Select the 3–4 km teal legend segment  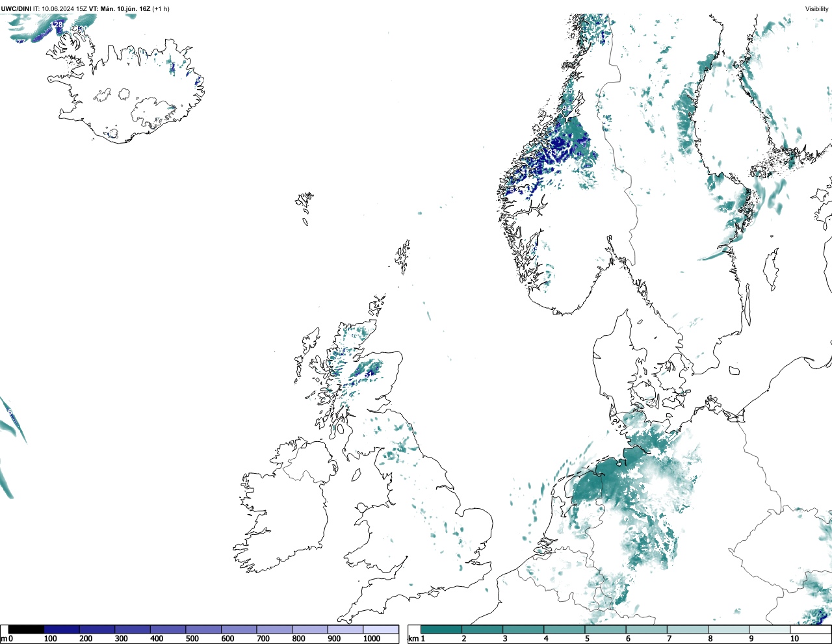pyautogui.click(x=523, y=629)
